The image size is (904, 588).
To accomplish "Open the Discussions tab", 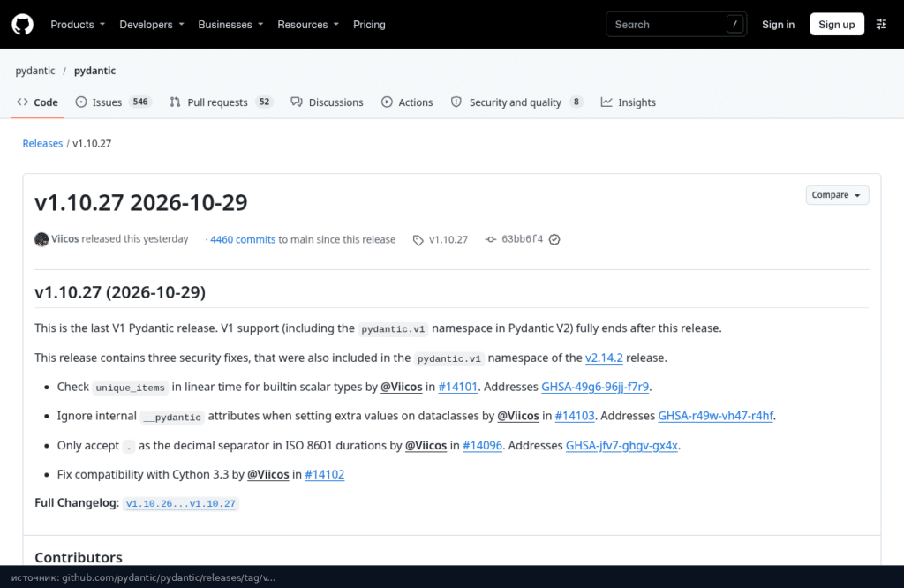I will 327,102.
